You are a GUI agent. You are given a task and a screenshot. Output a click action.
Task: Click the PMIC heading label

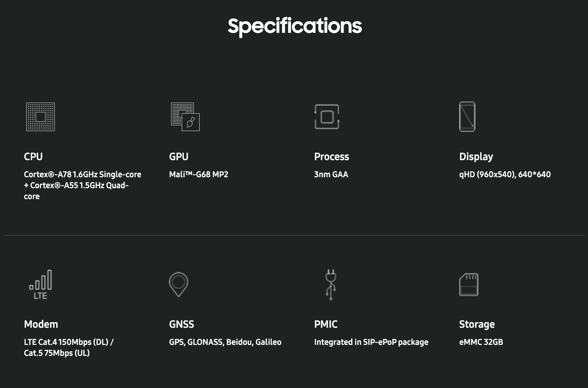[x=326, y=324]
